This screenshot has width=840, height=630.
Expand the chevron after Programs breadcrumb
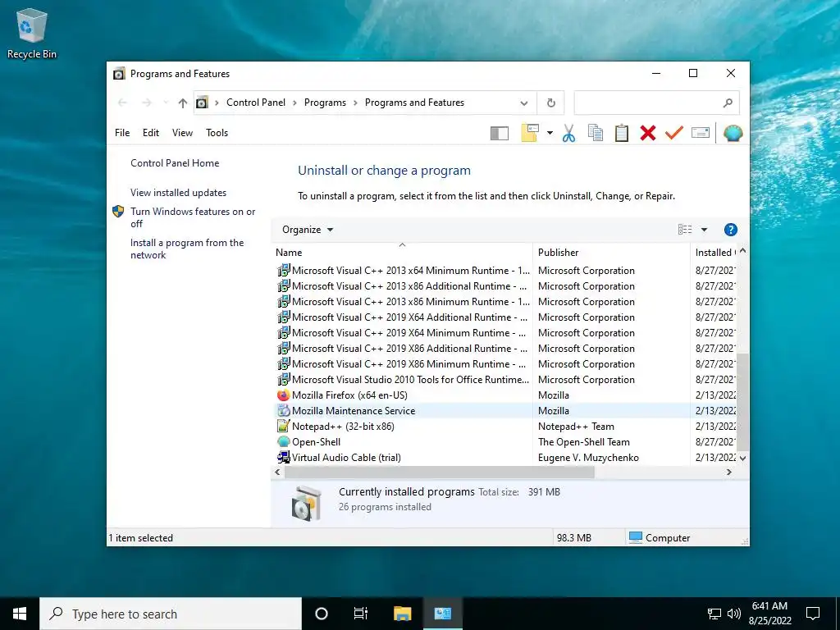pyautogui.click(x=355, y=103)
